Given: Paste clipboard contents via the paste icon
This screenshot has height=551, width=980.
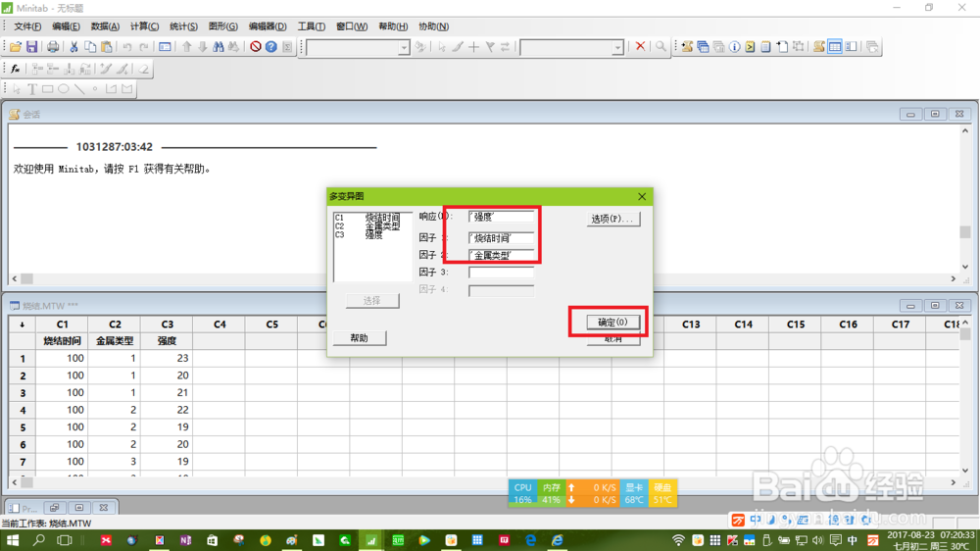Looking at the screenshot, I should 106,47.
